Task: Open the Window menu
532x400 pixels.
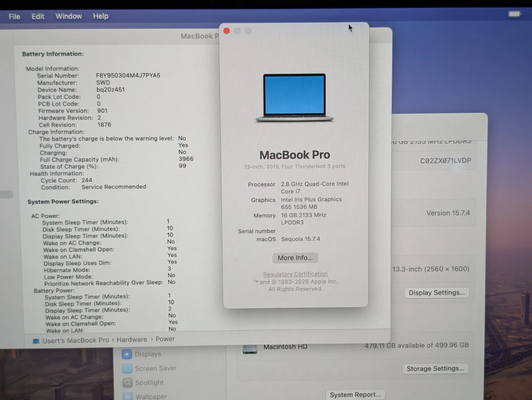Action: 69,16
